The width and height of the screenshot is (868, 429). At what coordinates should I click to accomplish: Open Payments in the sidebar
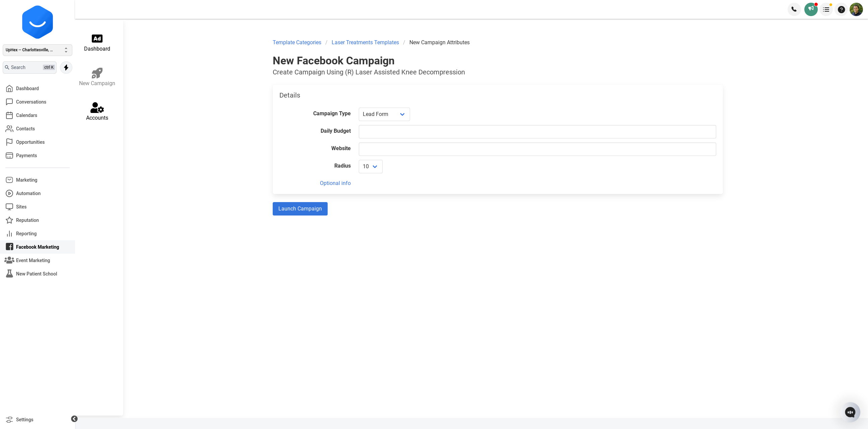[38, 156]
